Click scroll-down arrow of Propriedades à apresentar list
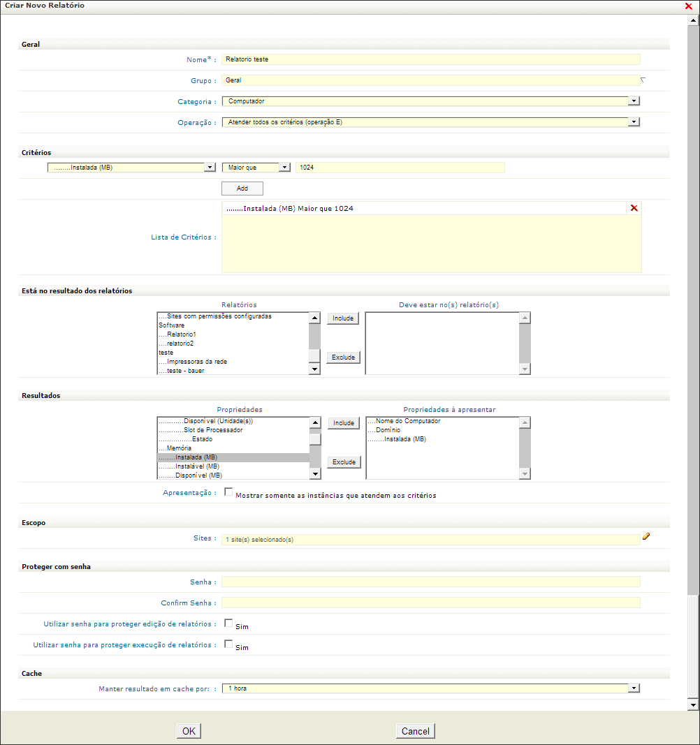 525,473
